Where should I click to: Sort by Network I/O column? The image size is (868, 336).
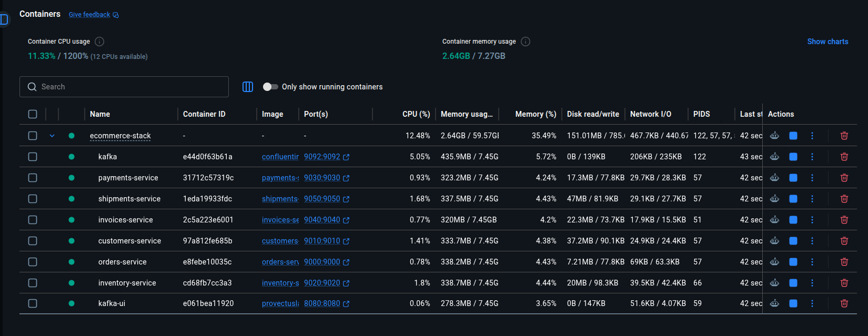[x=651, y=114]
